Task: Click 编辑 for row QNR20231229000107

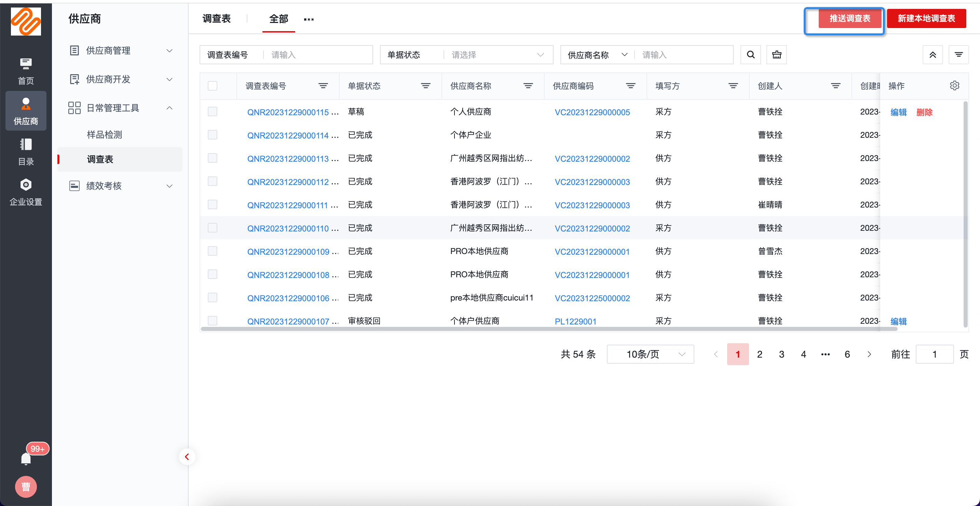Action: pyautogui.click(x=899, y=321)
